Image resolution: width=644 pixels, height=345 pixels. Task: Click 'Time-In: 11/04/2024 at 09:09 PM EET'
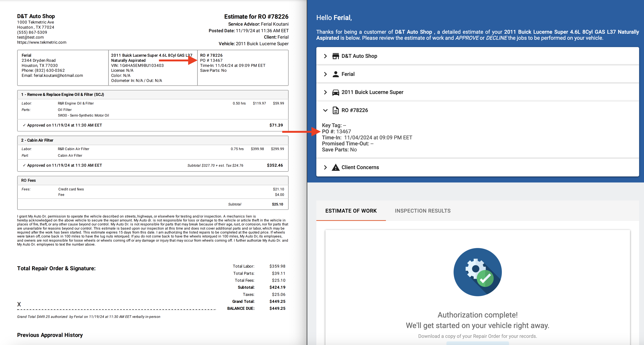(x=367, y=137)
